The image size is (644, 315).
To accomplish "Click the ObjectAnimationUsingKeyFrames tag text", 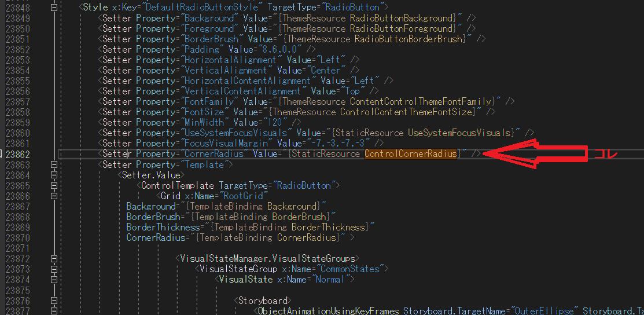I will 327,311.
